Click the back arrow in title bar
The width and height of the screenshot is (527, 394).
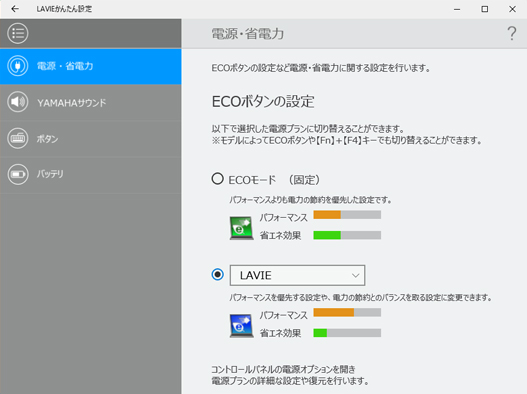pyautogui.click(x=15, y=9)
